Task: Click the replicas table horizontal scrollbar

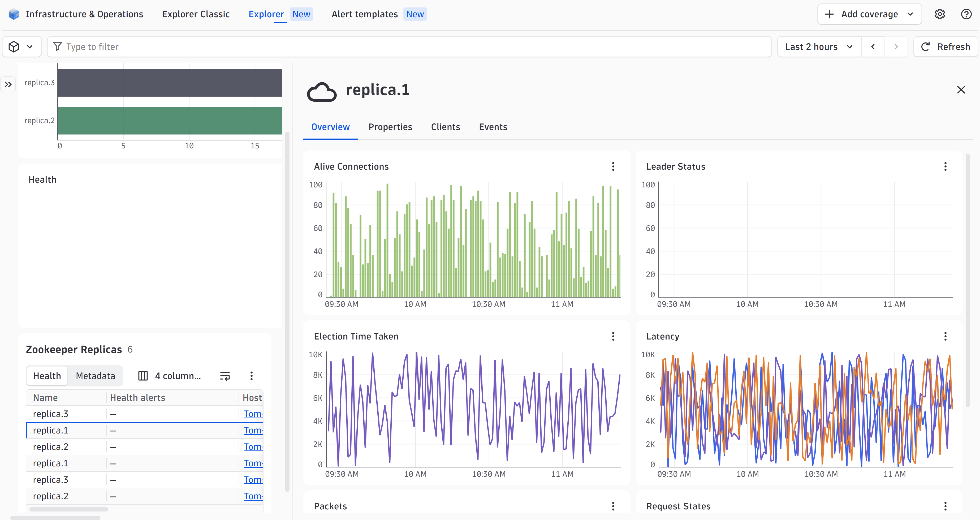Action: click(68, 509)
